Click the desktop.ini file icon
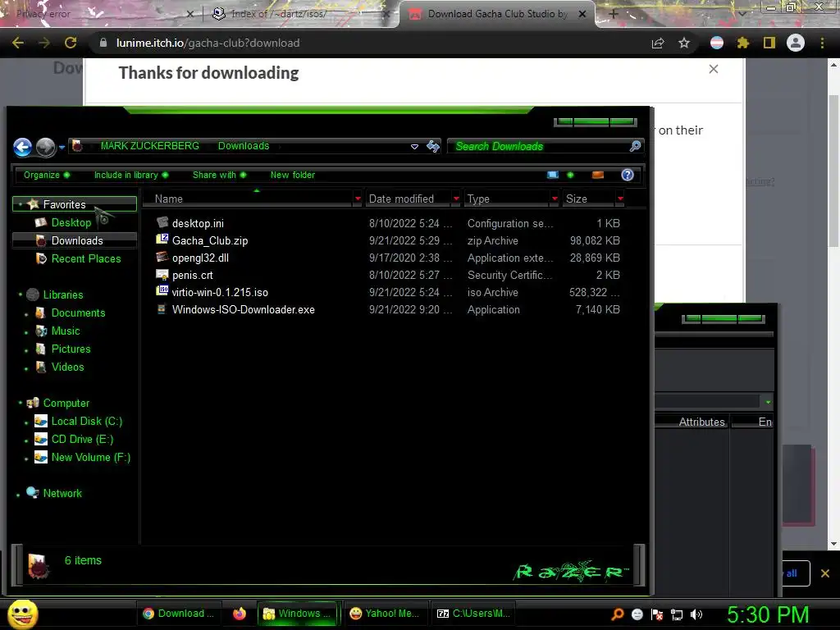The image size is (840, 630). coord(162,222)
